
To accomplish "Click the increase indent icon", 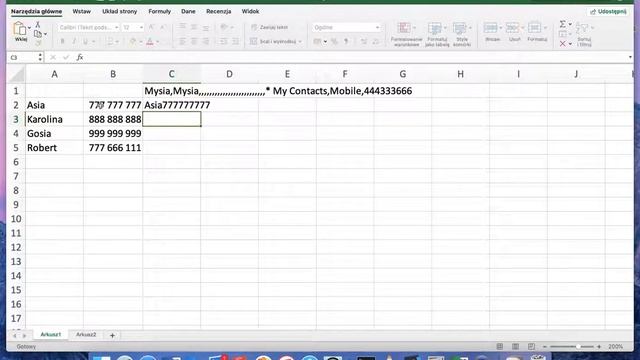I will (236, 42).
